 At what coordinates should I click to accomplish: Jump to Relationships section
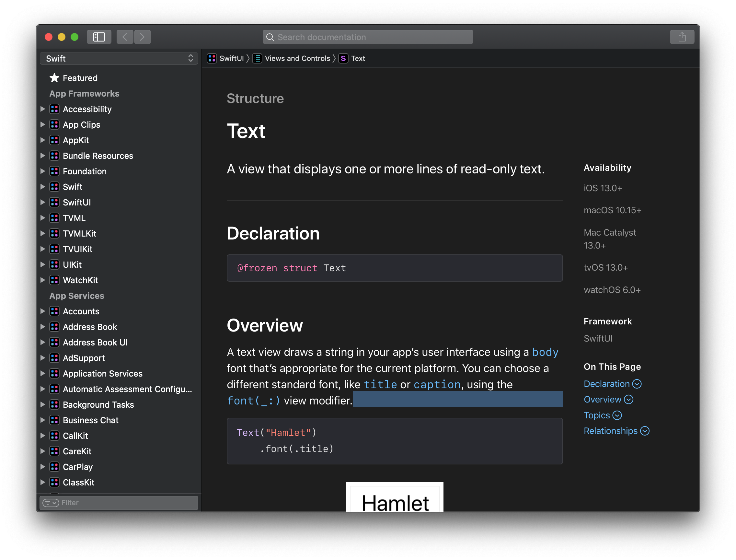point(610,431)
